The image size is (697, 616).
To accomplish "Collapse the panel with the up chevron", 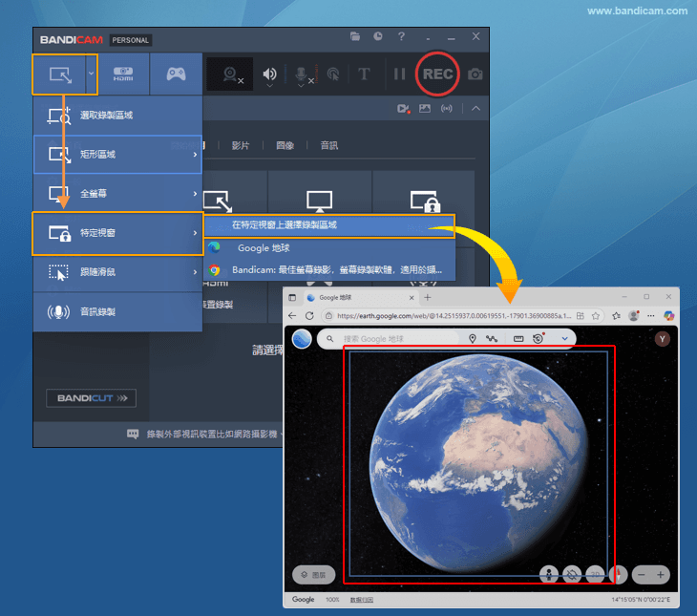I will point(475,108).
